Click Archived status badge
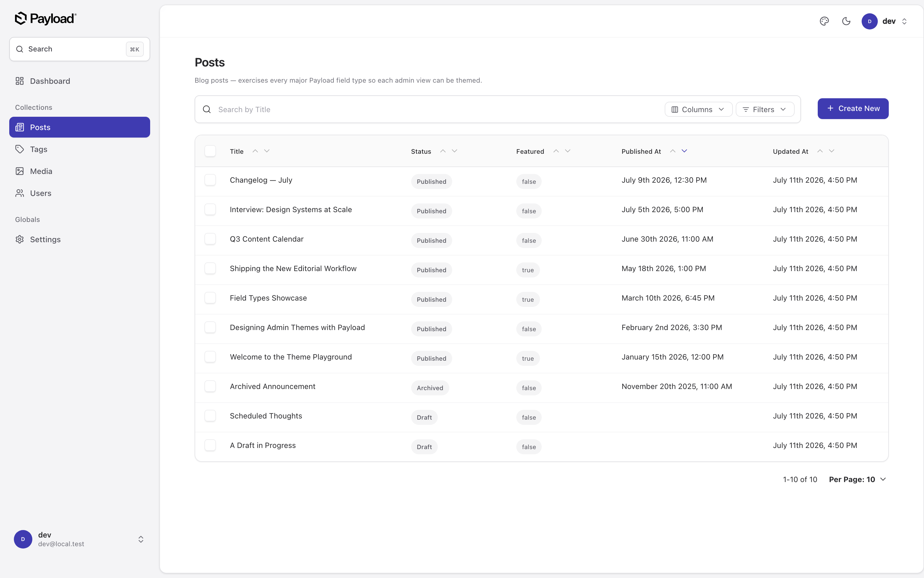Screen dimensions: 924x578 (430, 388)
